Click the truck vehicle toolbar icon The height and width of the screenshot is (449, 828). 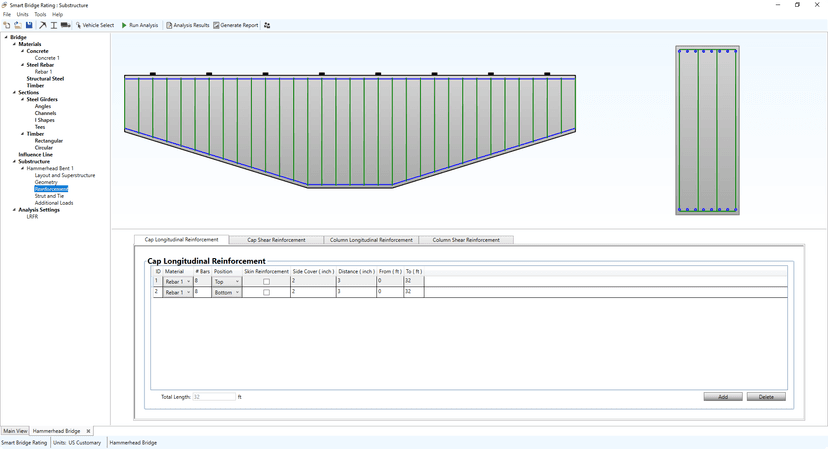(66, 25)
